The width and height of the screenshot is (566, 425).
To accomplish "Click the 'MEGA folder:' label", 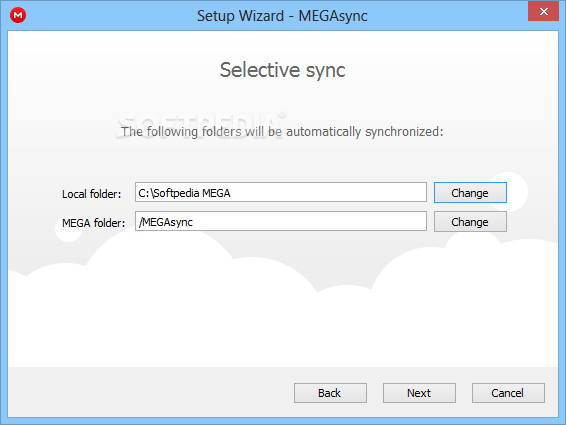I will [93, 223].
